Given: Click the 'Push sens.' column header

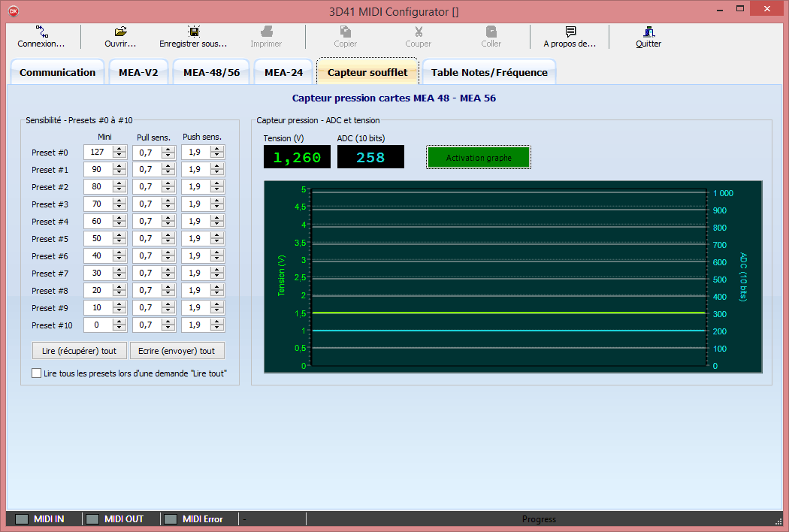Looking at the screenshot, I should (202, 137).
